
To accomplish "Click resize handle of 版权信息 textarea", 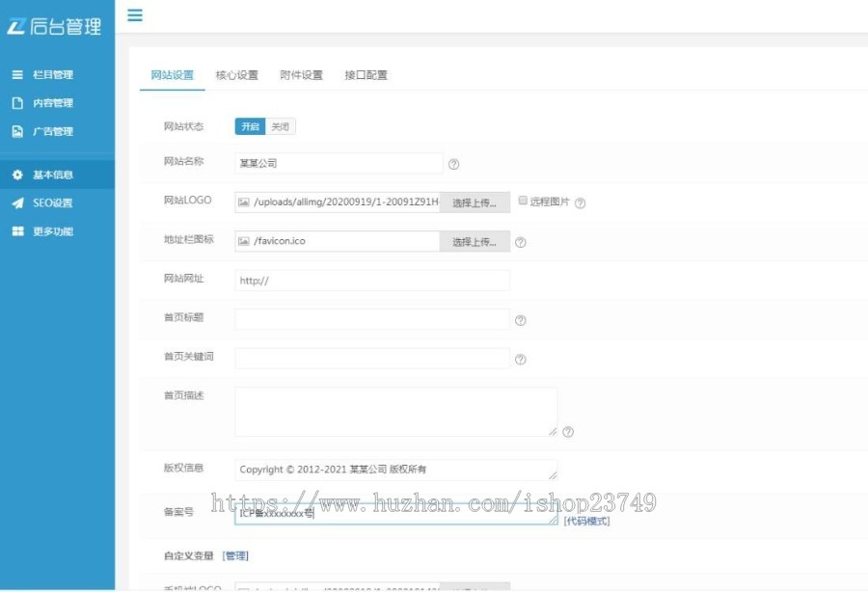I will click(553, 475).
